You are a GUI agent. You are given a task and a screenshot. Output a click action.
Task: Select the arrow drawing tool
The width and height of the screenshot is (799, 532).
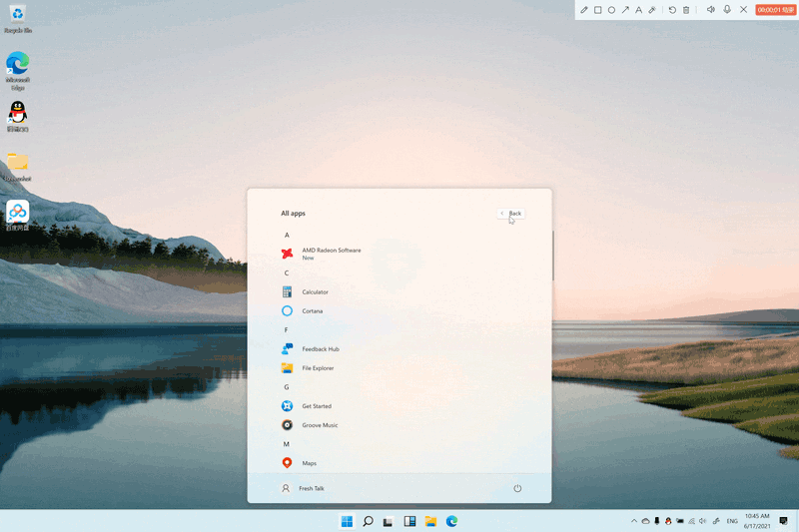click(625, 10)
